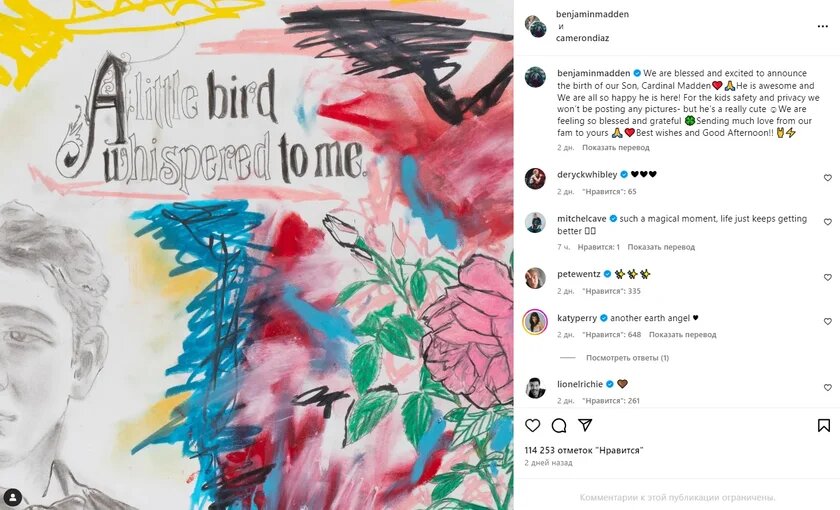Like deryckwhibley's comment
The width and height of the screenshot is (840, 510).
828,178
